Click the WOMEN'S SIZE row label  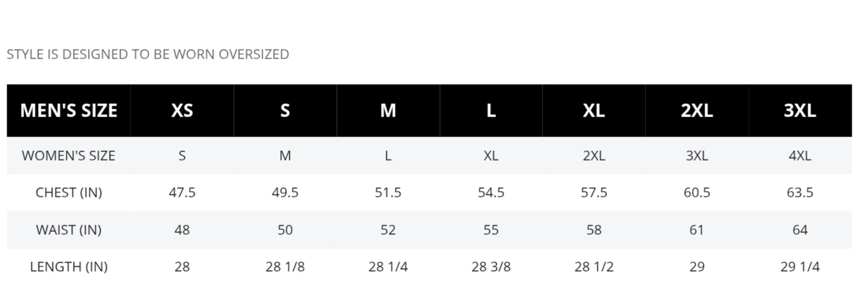(69, 156)
